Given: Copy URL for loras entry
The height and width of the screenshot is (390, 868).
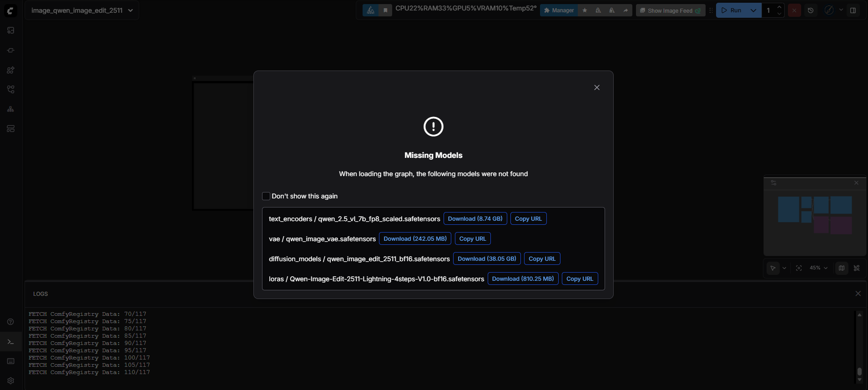Looking at the screenshot, I should 580,279.
